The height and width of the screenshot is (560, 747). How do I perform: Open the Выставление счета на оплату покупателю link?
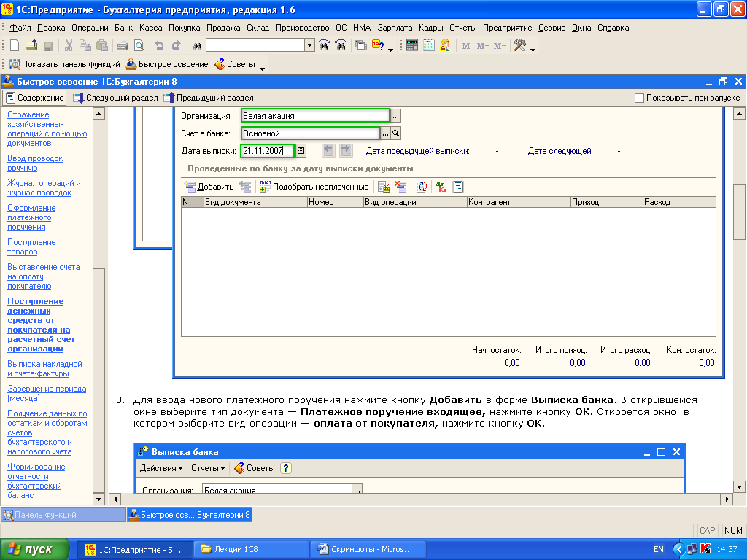tap(43, 276)
